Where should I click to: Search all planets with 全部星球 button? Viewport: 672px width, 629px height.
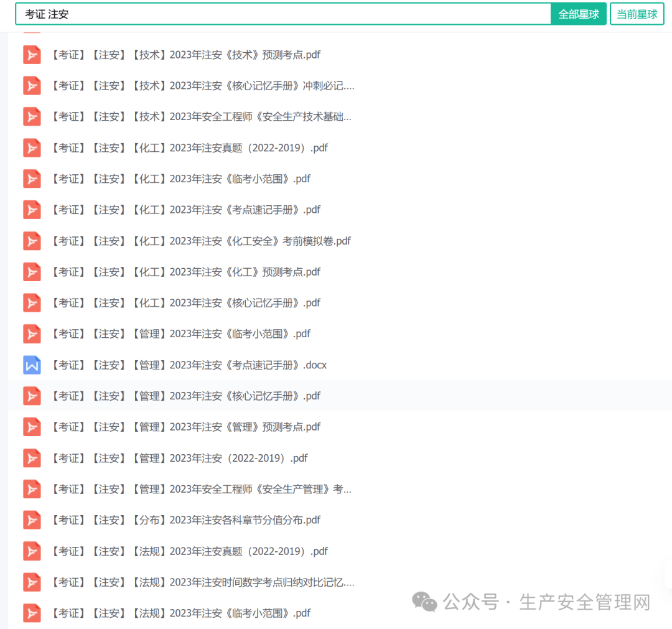pos(578,14)
